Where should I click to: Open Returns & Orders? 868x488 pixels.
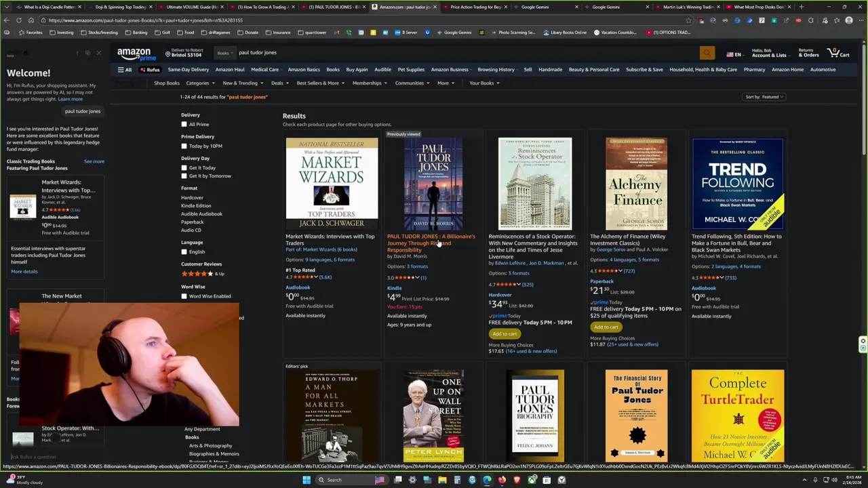(808, 53)
